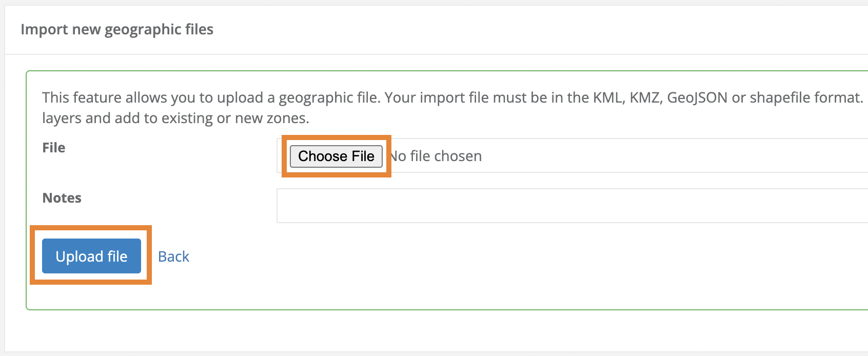
Task: Activate the blue Upload file control
Action: (91, 256)
